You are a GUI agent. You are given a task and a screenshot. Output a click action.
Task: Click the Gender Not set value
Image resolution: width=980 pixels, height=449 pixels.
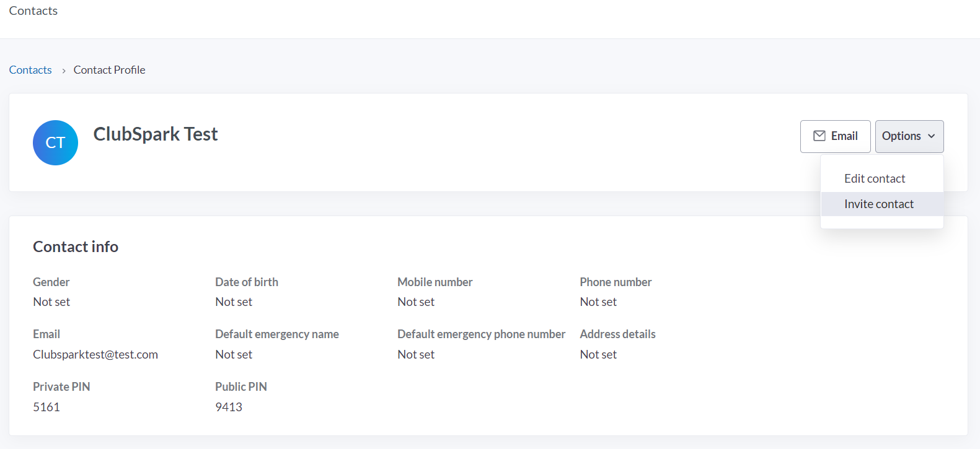click(x=51, y=302)
